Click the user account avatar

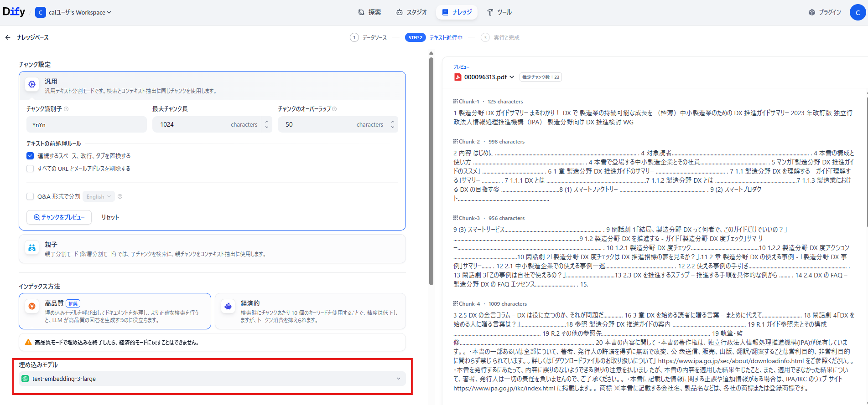(858, 12)
